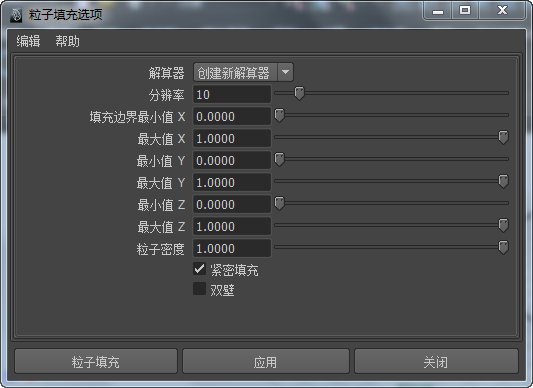Click the 粒子填充 button
Screen dimensions: 533x388
pos(96,361)
